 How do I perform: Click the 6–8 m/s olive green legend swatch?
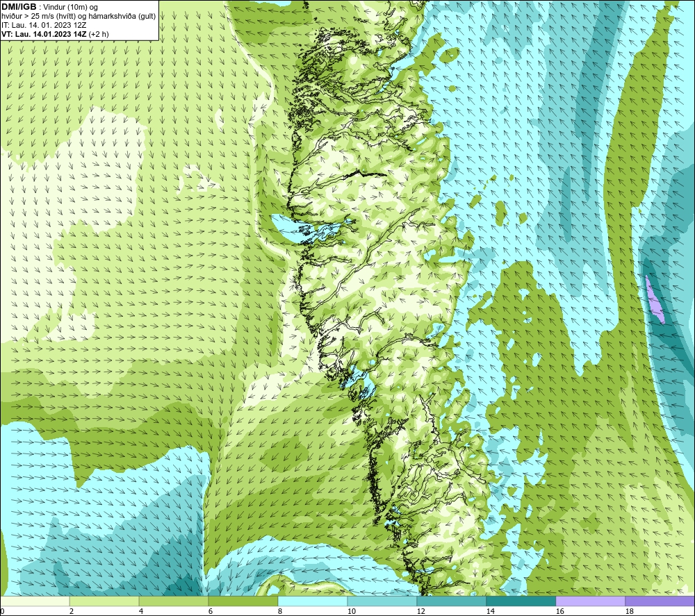[243, 601]
